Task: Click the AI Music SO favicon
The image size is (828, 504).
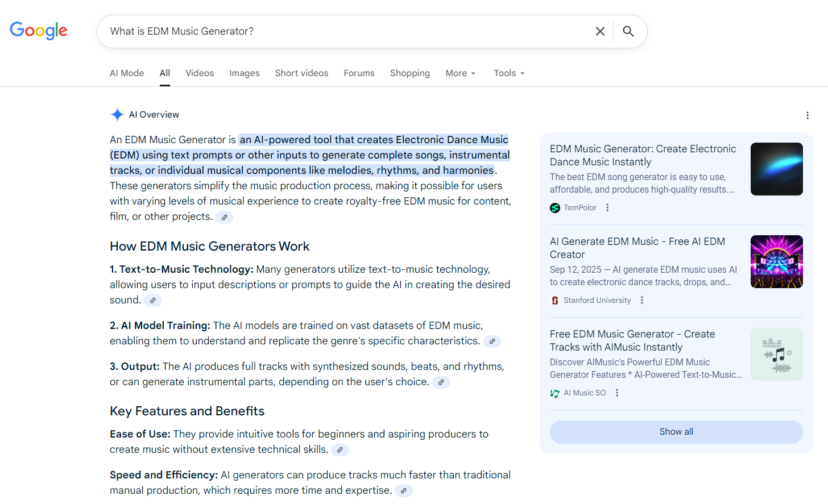Action: 554,393
